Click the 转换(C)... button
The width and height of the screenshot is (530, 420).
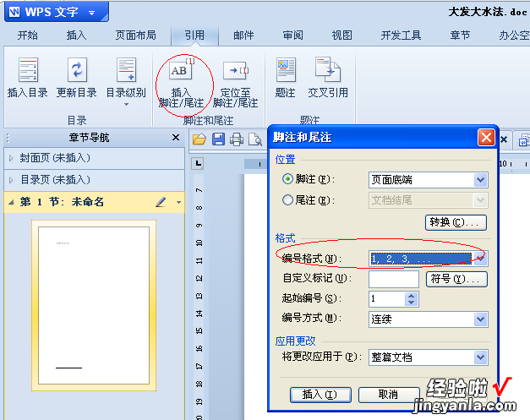456,222
